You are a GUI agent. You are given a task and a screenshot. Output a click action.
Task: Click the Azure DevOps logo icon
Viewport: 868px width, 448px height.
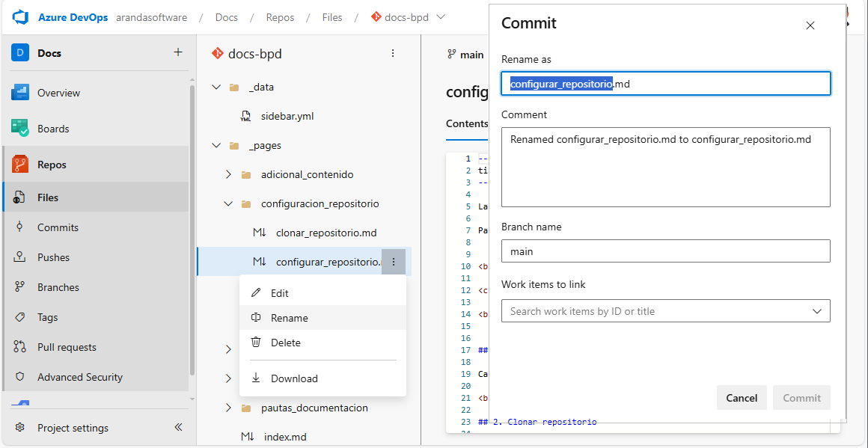(20, 17)
